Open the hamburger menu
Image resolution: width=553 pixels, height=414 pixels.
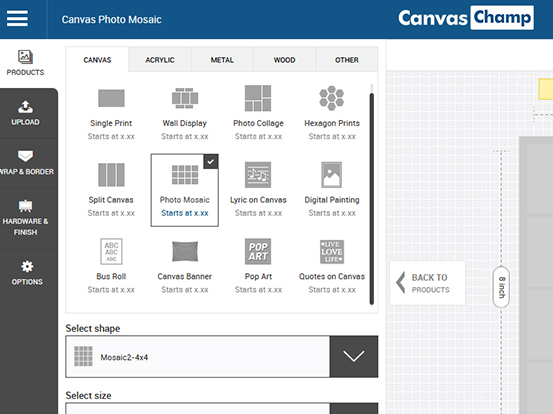(17, 18)
